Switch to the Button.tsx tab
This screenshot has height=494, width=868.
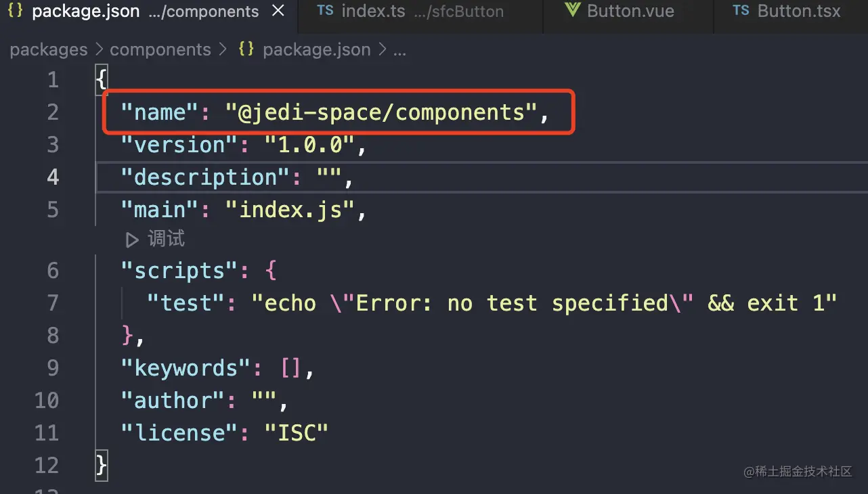point(799,12)
